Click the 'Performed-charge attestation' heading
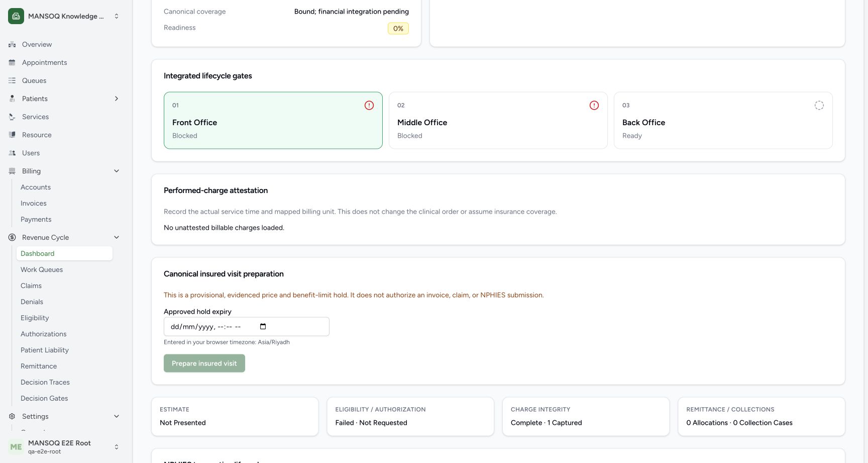This screenshot has width=868, height=463. coord(215,191)
